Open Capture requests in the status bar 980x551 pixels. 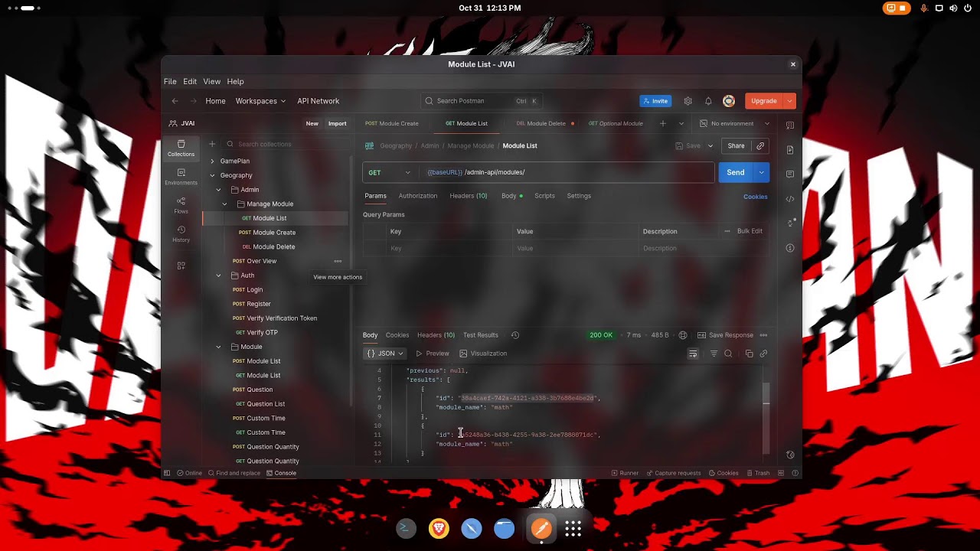pyautogui.click(x=674, y=473)
